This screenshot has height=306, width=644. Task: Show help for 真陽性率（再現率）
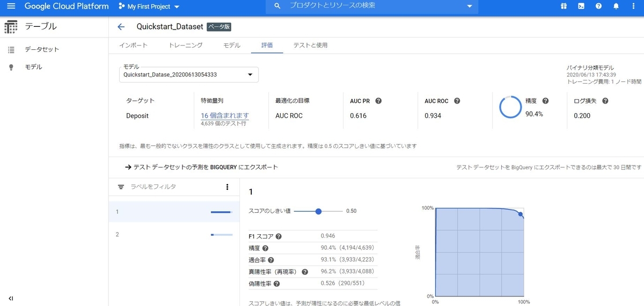[305, 272]
